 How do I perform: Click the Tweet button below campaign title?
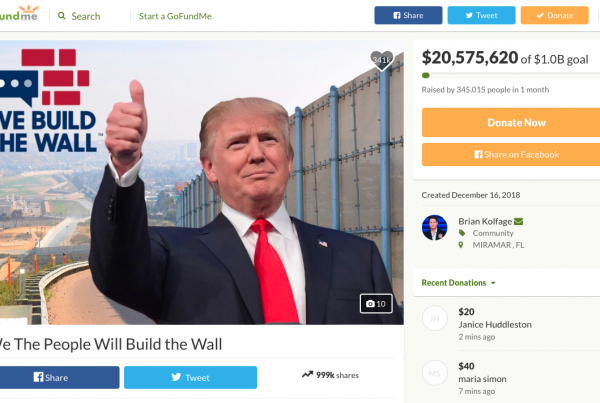pyautogui.click(x=191, y=377)
